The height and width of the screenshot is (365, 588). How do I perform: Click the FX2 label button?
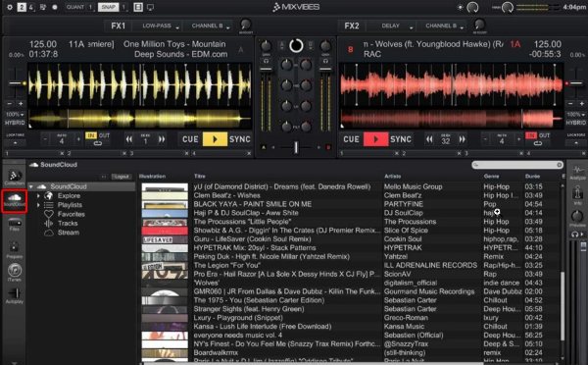coord(352,26)
